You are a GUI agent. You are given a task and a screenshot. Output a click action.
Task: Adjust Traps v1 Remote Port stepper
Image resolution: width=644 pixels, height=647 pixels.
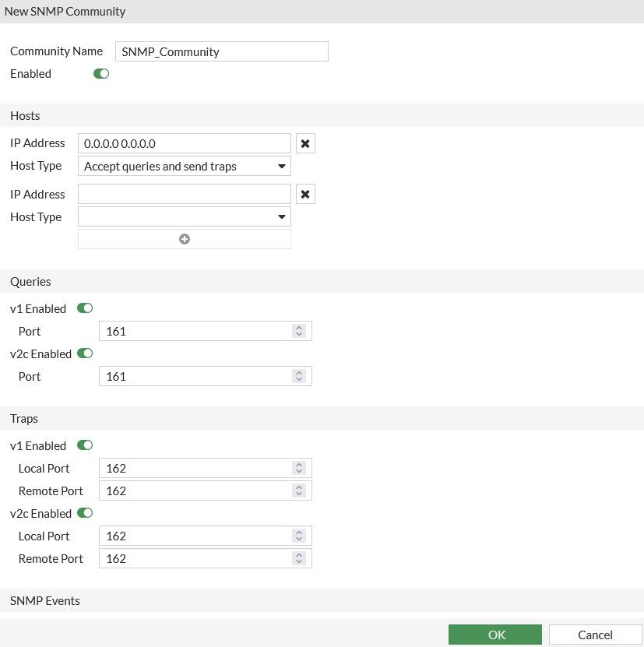298,491
